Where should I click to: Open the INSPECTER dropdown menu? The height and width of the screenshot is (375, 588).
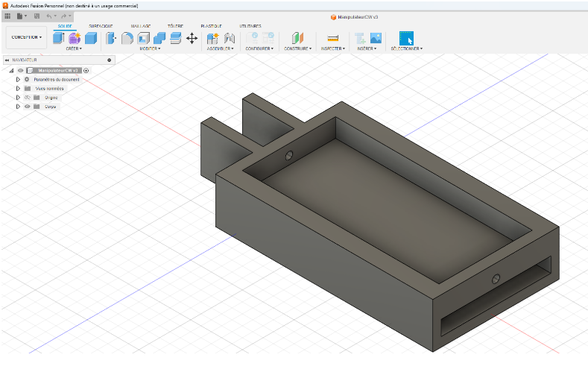coord(332,48)
